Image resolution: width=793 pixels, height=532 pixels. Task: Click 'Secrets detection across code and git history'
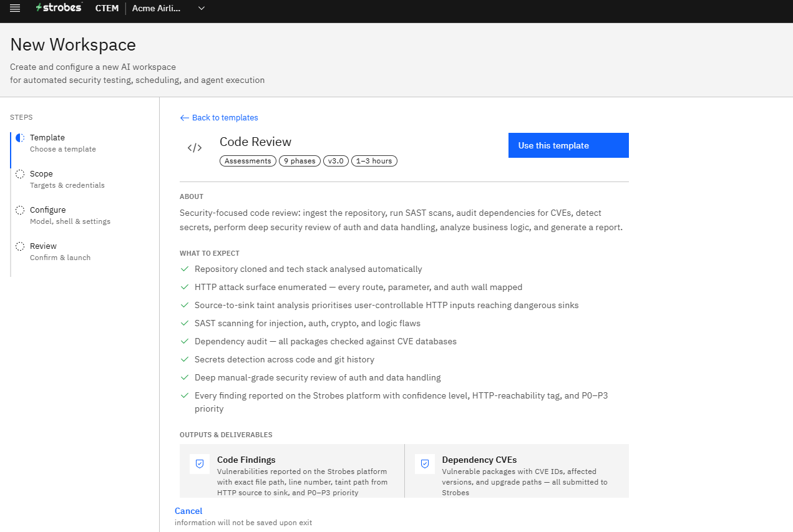(x=285, y=359)
